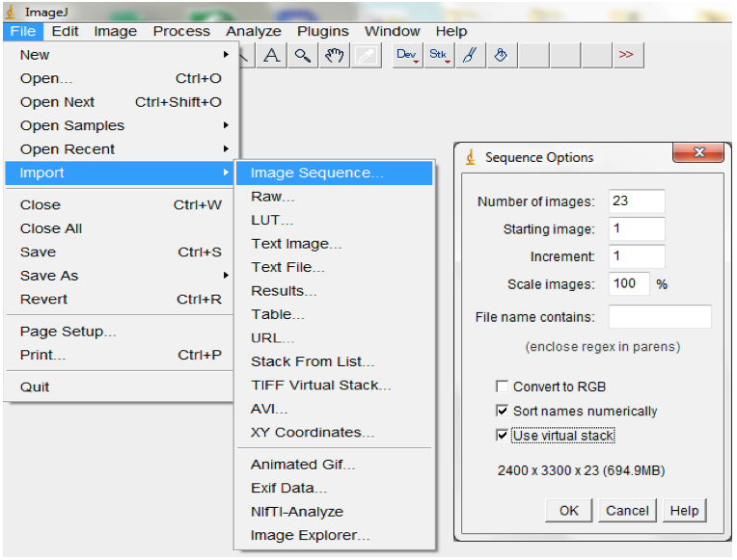Open the Process menu
The image size is (737, 560).
(x=181, y=32)
